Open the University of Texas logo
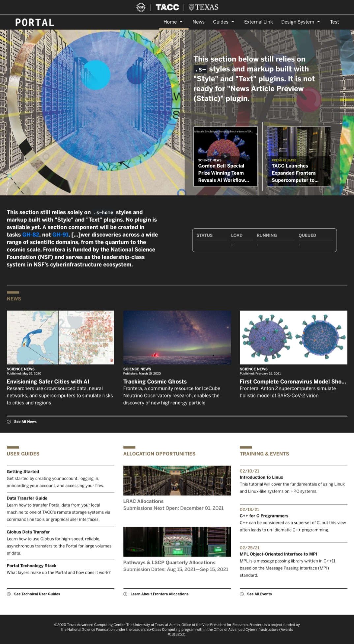Screen dimensions: 354x644 [203, 7]
